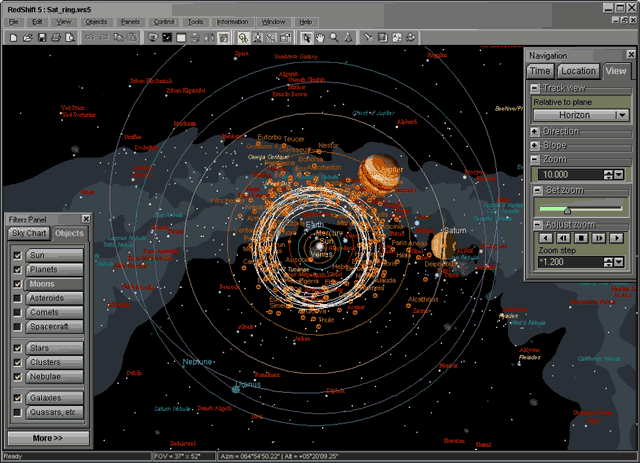Select the hand pan tool

tap(319, 38)
